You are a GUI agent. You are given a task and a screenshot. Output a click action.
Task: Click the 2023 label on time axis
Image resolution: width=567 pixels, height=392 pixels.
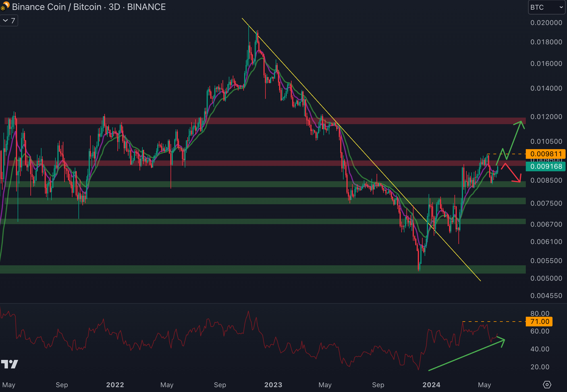click(x=273, y=385)
